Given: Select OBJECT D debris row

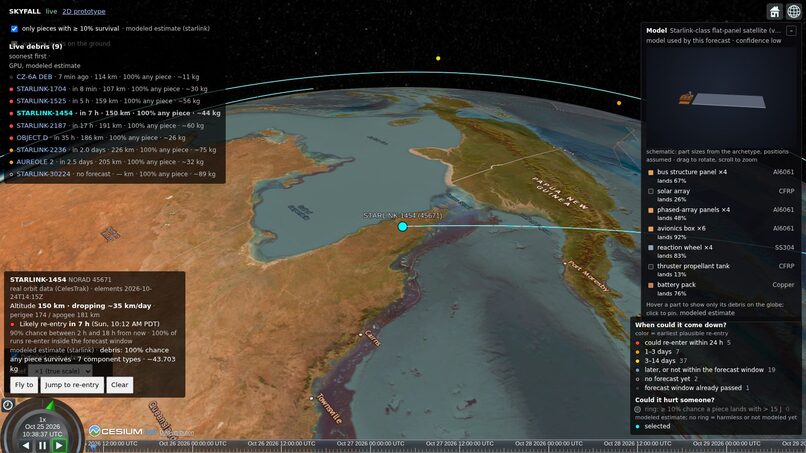Looking at the screenshot, I should pyautogui.click(x=98, y=138).
